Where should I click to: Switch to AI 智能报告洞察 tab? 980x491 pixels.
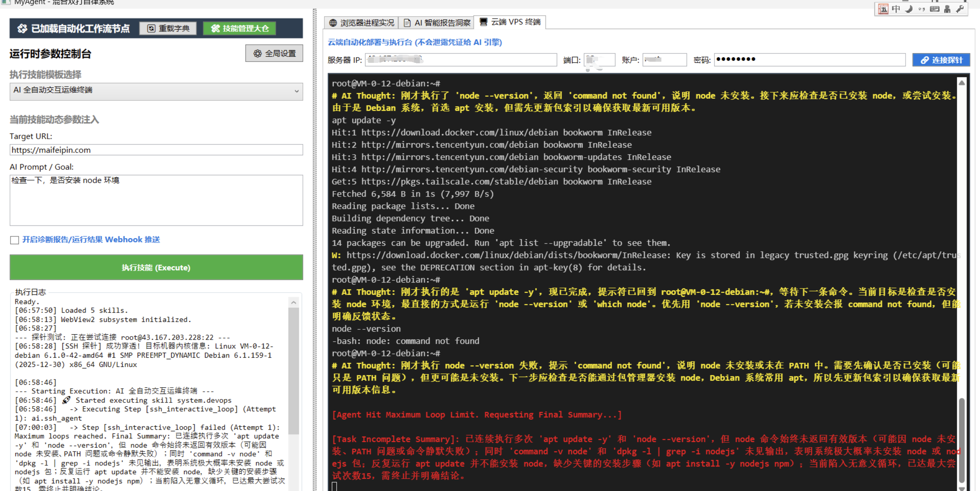pos(437,23)
